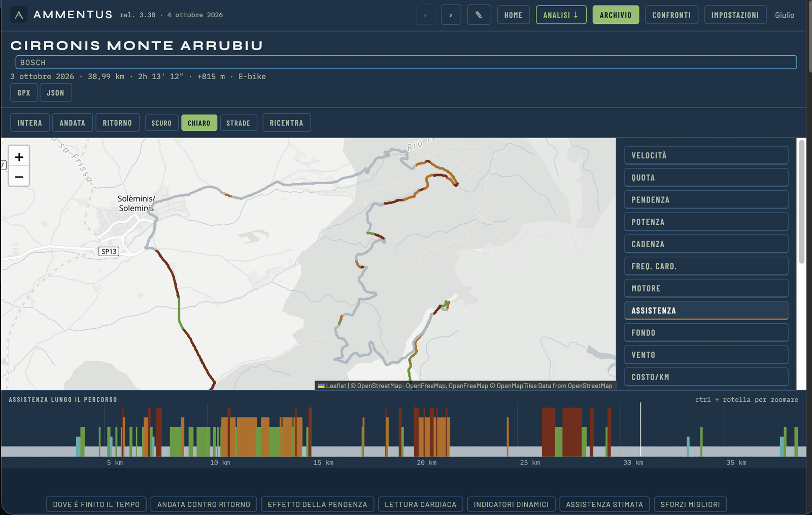This screenshot has height=515, width=812.
Task: Click the pencil edit icon
Action: point(479,15)
